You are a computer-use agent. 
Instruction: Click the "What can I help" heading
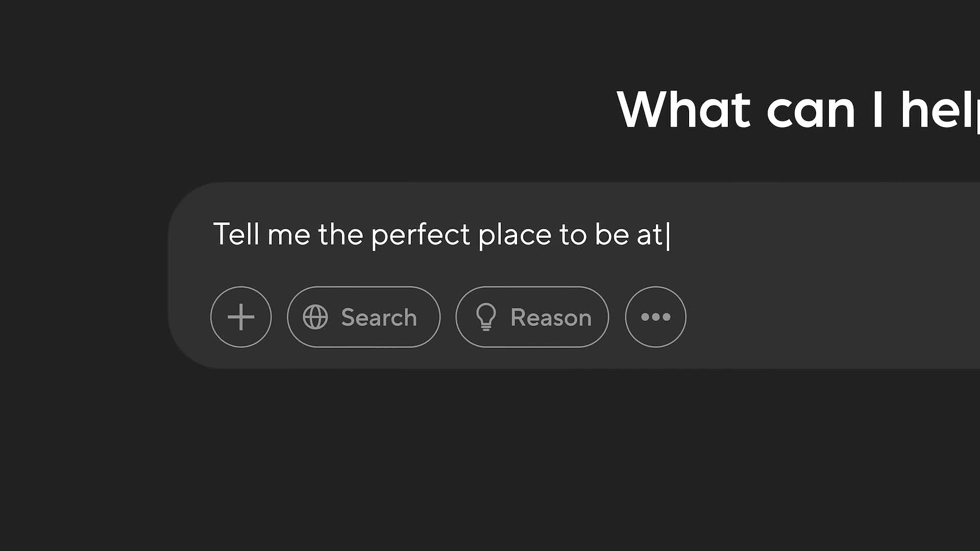796,110
